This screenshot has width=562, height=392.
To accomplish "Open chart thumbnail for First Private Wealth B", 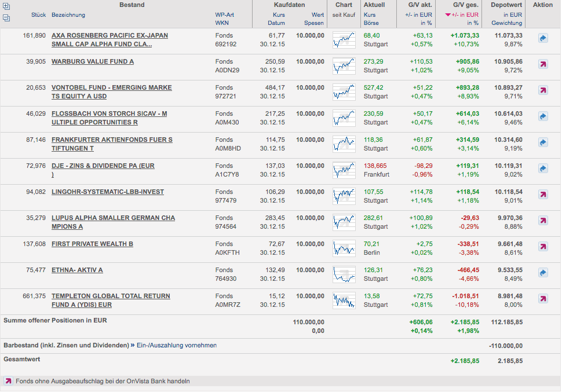I will 344,248.
